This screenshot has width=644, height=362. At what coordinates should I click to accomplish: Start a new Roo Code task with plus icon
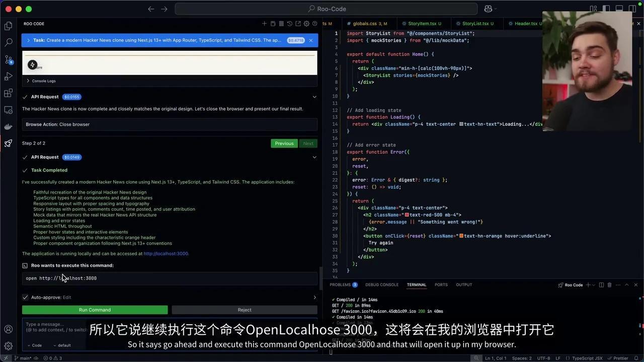(264, 24)
